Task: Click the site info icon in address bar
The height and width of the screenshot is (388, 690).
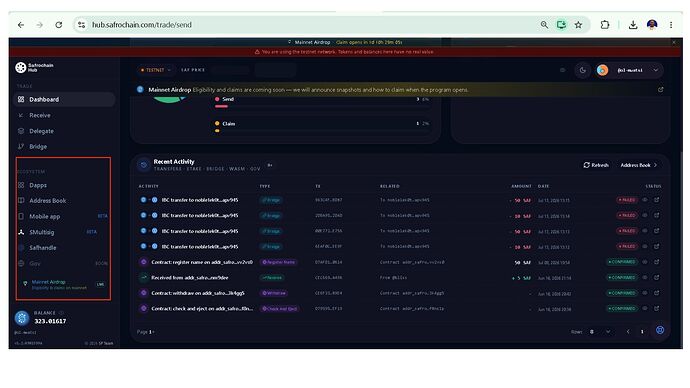Action: 81,25
